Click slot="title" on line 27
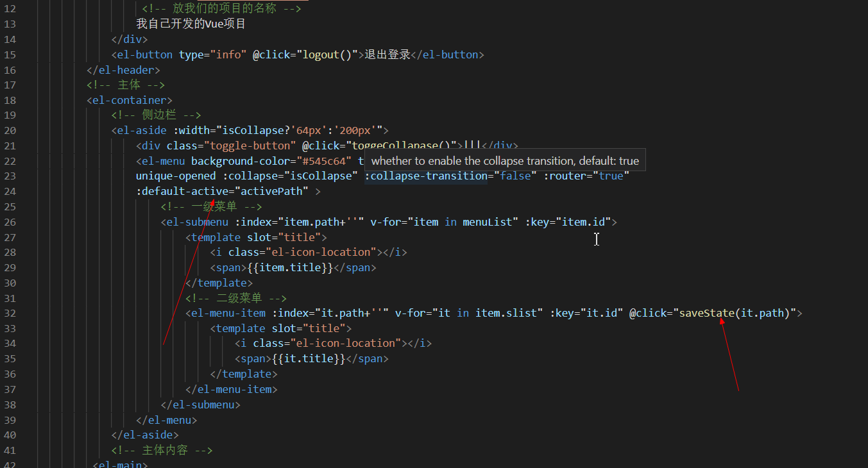Screen dimensions: 868x468 click(284, 237)
